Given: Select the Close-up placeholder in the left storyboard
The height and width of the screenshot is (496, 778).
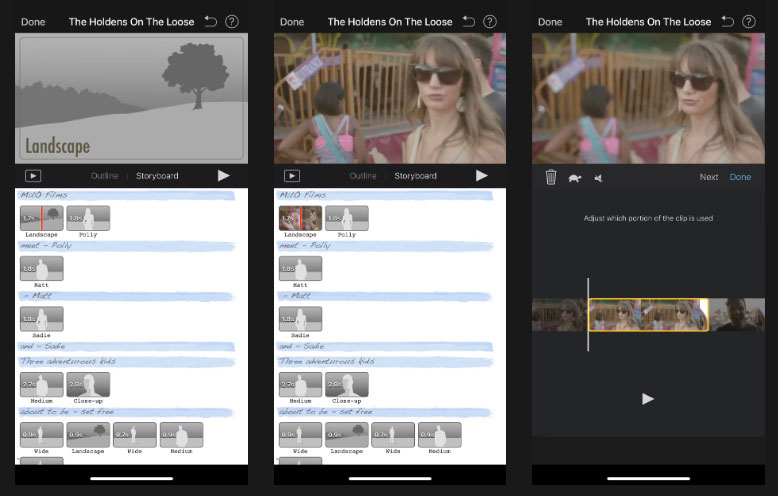Looking at the screenshot, I should click(x=88, y=384).
